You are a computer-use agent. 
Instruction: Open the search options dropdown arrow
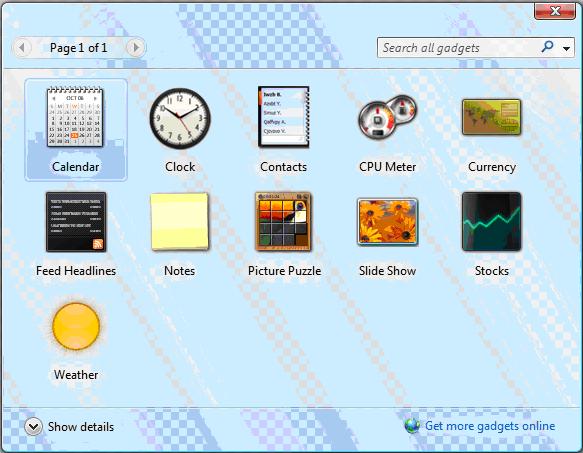tap(566, 48)
